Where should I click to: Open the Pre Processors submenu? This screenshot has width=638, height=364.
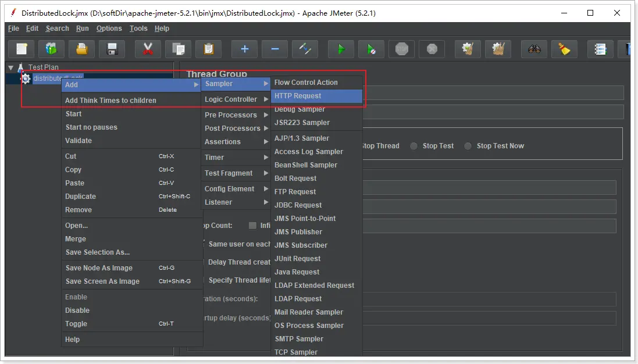pos(236,115)
